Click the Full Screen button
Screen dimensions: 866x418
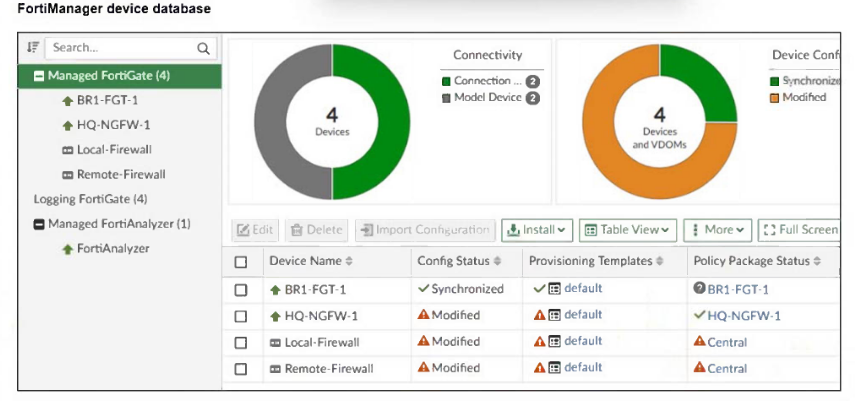point(799,230)
